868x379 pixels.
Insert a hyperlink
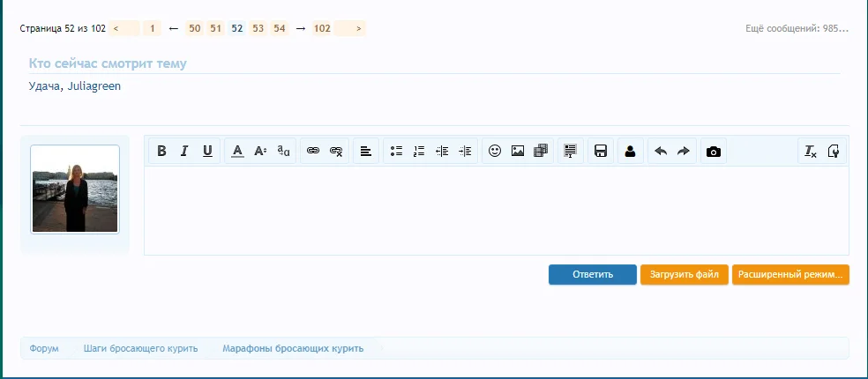pyautogui.click(x=313, y=151)
